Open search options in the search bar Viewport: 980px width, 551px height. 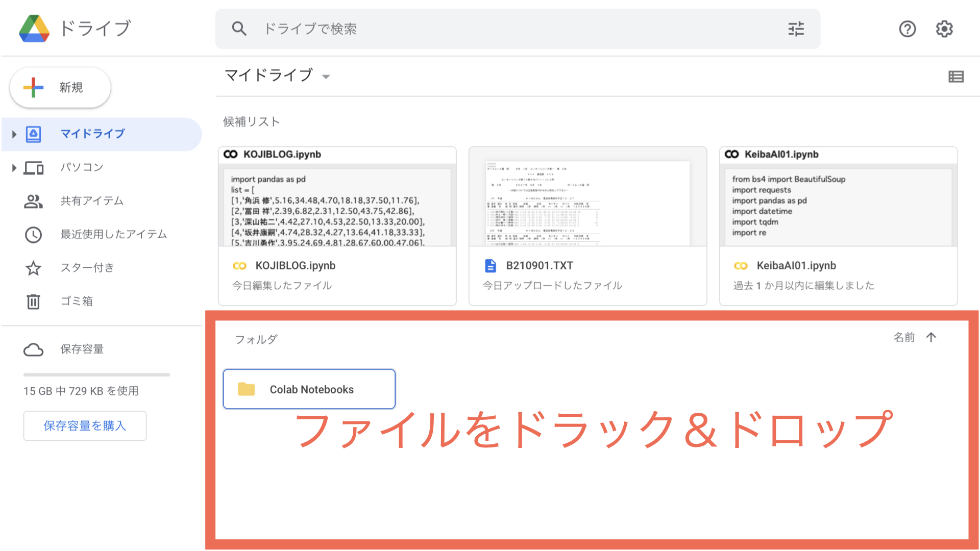796,29
